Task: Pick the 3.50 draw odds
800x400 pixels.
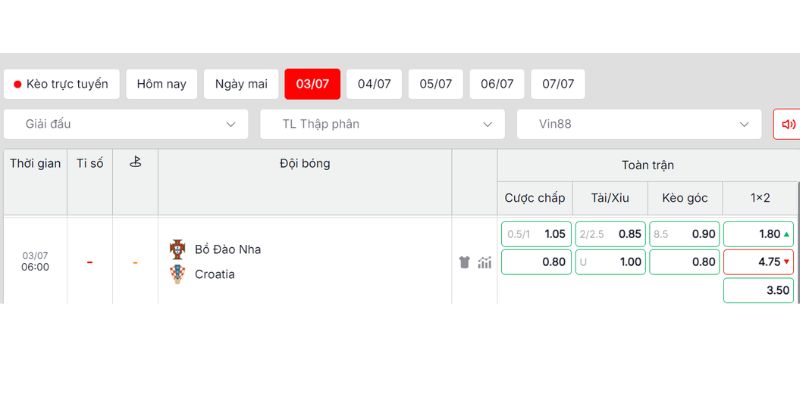Action: 759,290
